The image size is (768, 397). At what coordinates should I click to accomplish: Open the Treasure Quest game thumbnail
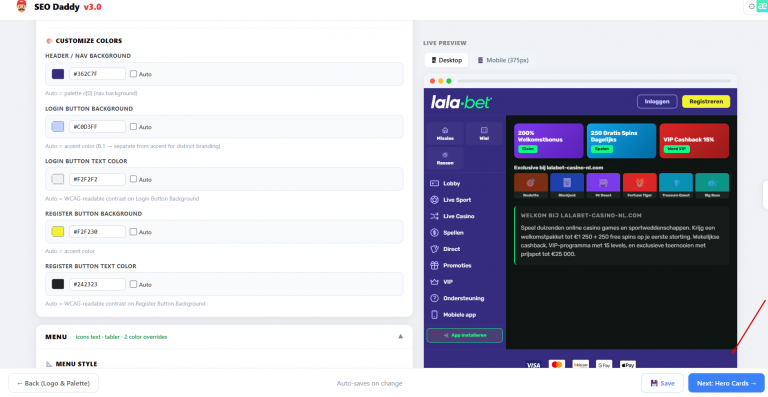(x=676, y=186)
